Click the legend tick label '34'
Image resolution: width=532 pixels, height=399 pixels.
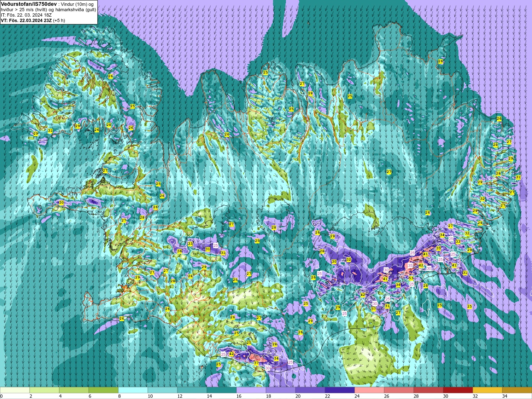pos(505,396)
